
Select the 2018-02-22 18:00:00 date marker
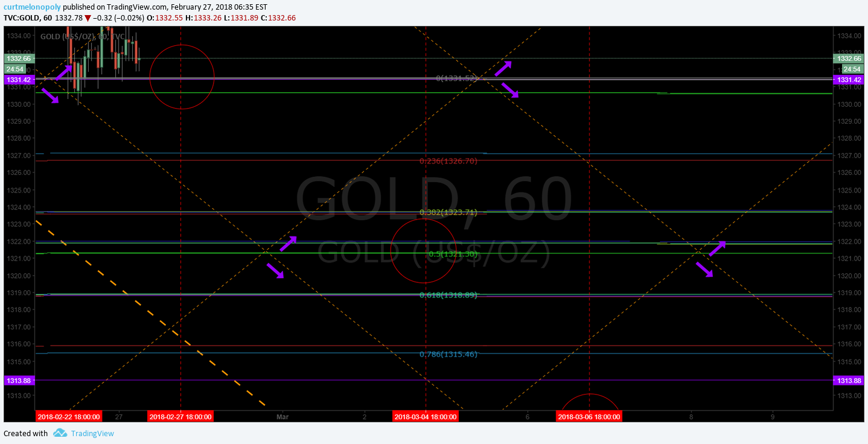click(x=68, y=417)
